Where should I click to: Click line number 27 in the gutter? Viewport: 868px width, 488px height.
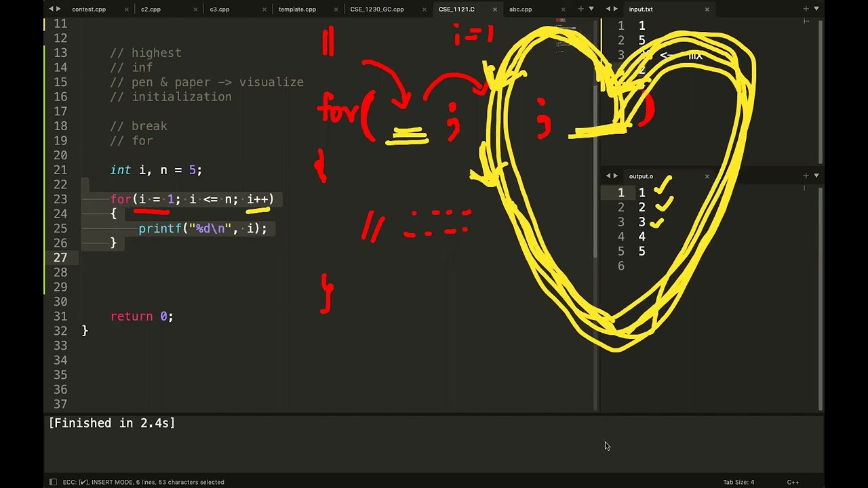click(x=60, y=258)
